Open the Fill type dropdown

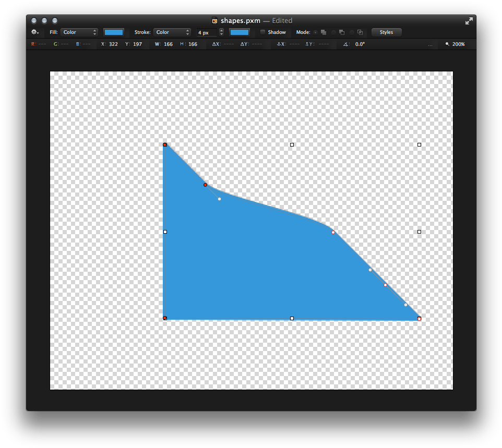click(x=79, y=32)
